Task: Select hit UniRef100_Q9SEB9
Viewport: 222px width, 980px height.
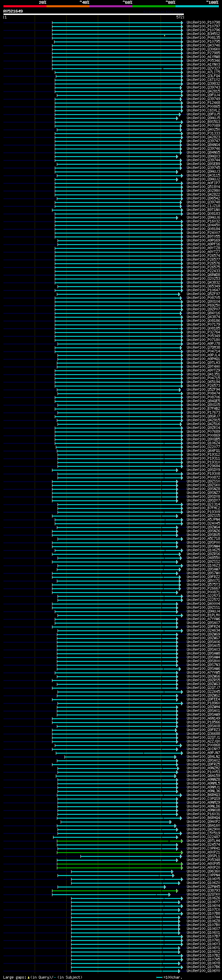Action: pyautogui.click(x=203, y=164)
